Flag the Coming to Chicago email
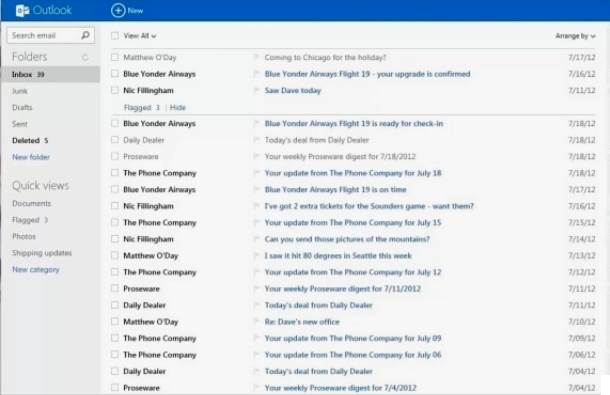The height and width of the screenshot is (395, 610). tap(256, 57)
